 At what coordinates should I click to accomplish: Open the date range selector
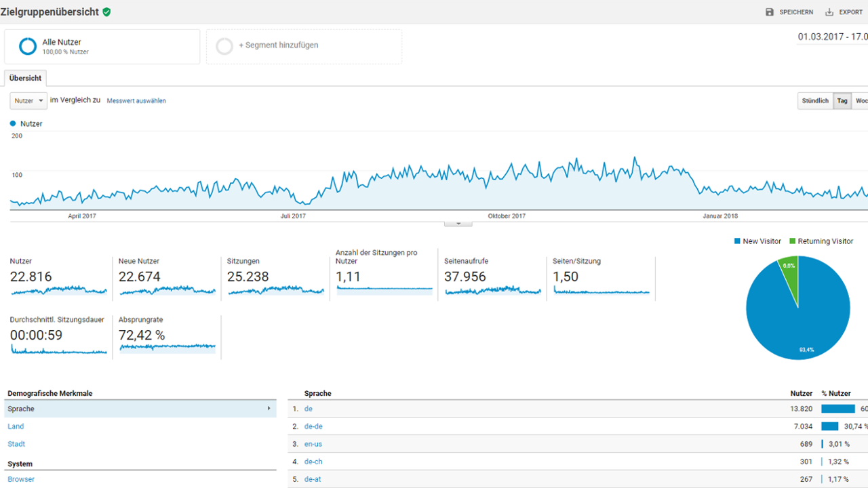point(833,37)
